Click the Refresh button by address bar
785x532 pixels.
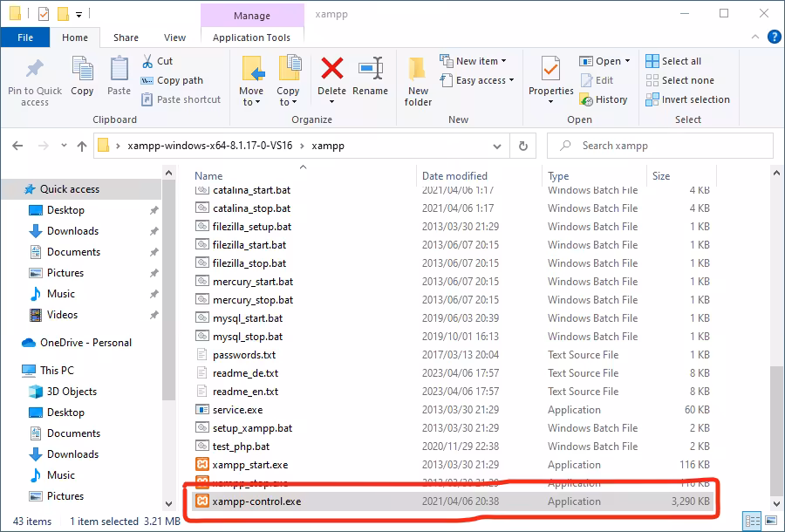[x=523, y=146]
